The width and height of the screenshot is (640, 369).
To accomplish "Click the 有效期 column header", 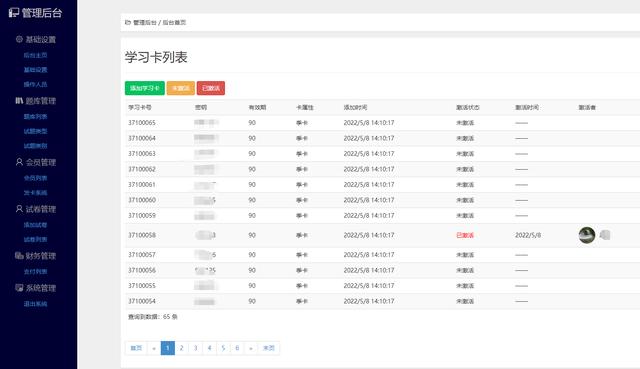I will click(257, 107).
